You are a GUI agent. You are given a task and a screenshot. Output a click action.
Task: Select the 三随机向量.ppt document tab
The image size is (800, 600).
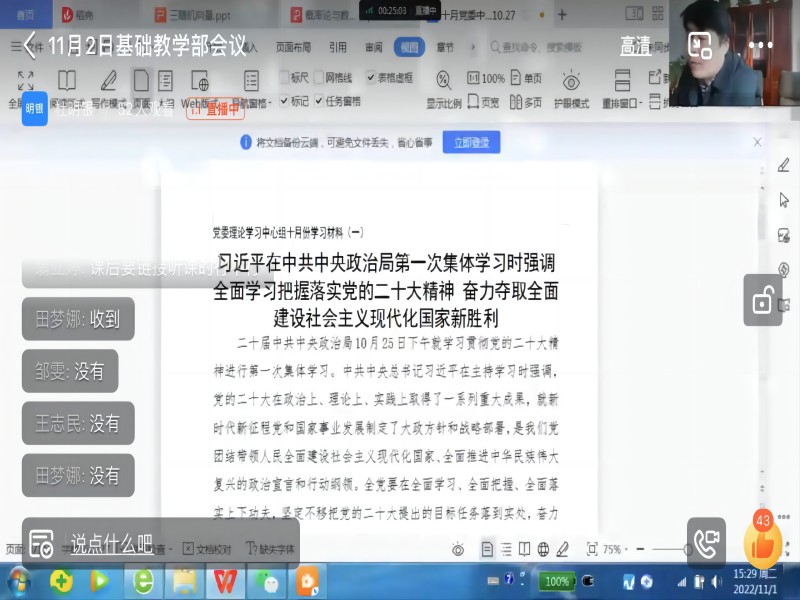click(193, 15)
